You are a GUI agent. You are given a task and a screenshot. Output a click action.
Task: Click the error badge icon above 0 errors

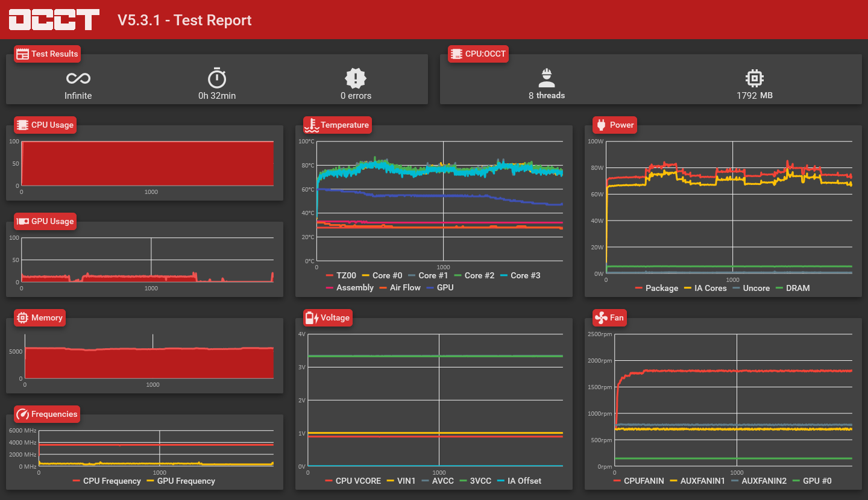click(x=356, y=78)
